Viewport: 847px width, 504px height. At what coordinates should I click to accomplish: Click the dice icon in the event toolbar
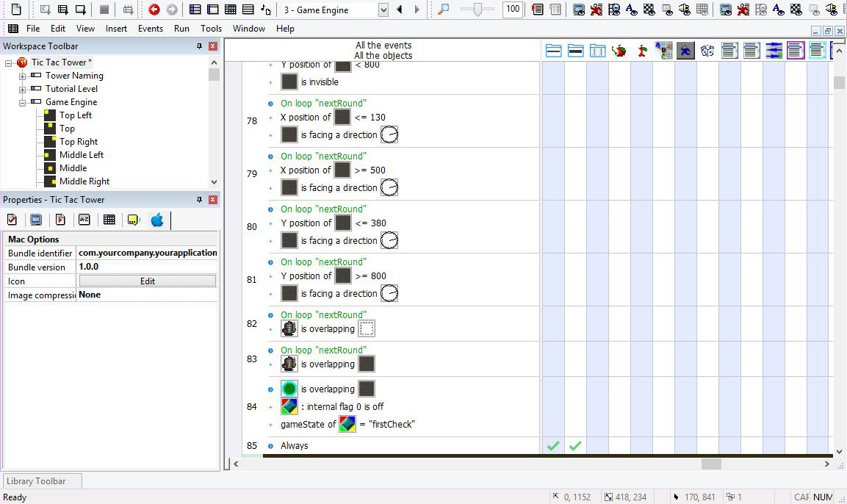[x=707, y=50]
